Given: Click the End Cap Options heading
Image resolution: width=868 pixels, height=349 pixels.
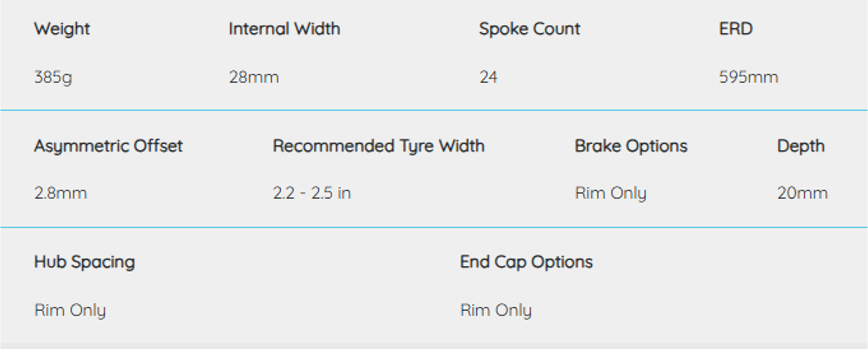Looking at the screenshot, I should [526, 262].
